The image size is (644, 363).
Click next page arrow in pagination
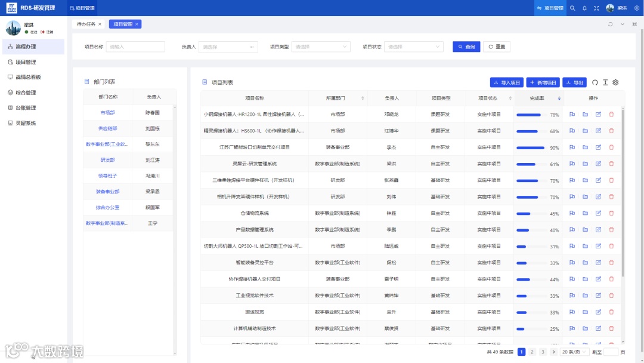(x=553, y=352)
